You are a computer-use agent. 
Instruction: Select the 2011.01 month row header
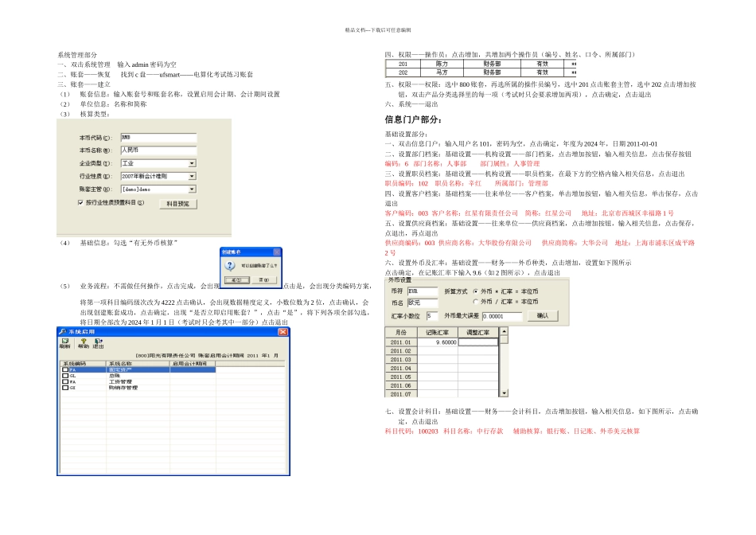401,342
